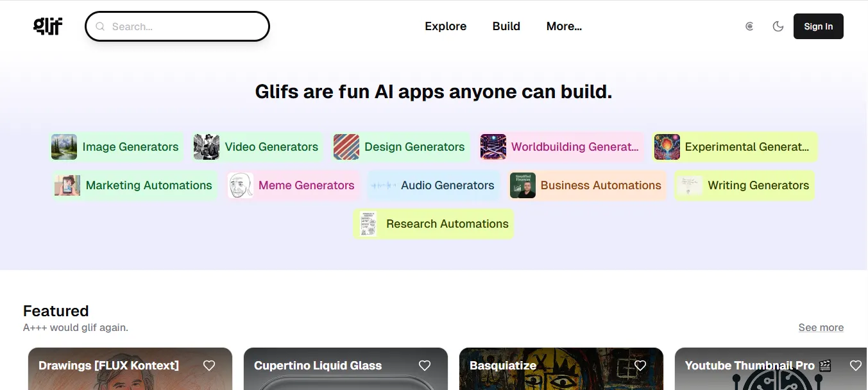The image size is (868, 390).
Task: Click the credits coin icon
Action: tap(749, 26)
